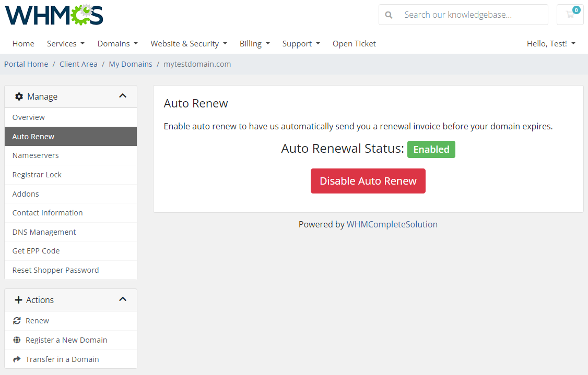Open the WHMCompleteSolution link
588x375 pixels.
point(392,224)
